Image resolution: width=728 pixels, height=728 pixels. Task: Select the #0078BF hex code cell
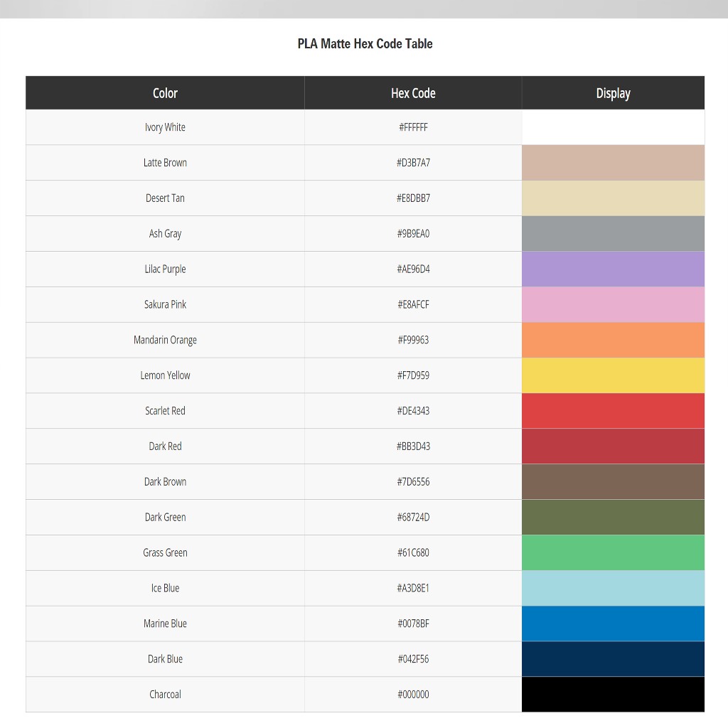[x=413, y=623]
